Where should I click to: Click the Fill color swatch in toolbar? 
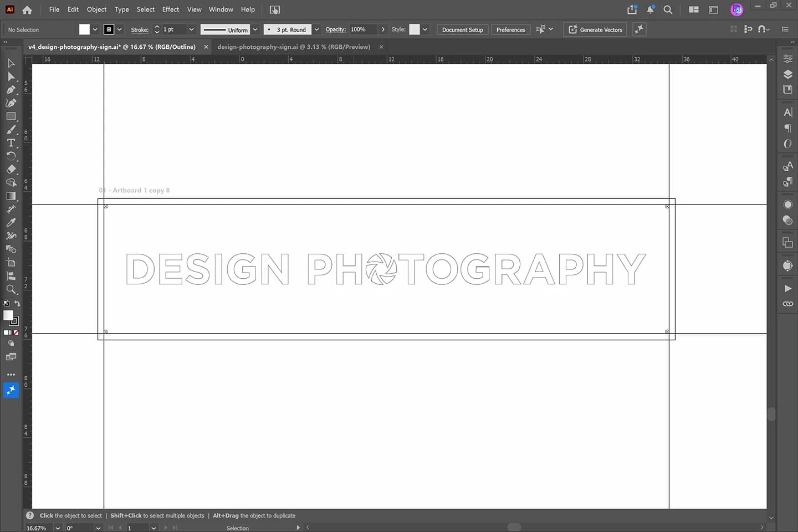tap(8, 315)
